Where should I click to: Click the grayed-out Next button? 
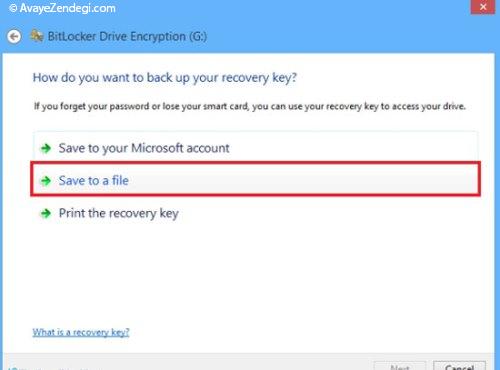coord(400,366)
